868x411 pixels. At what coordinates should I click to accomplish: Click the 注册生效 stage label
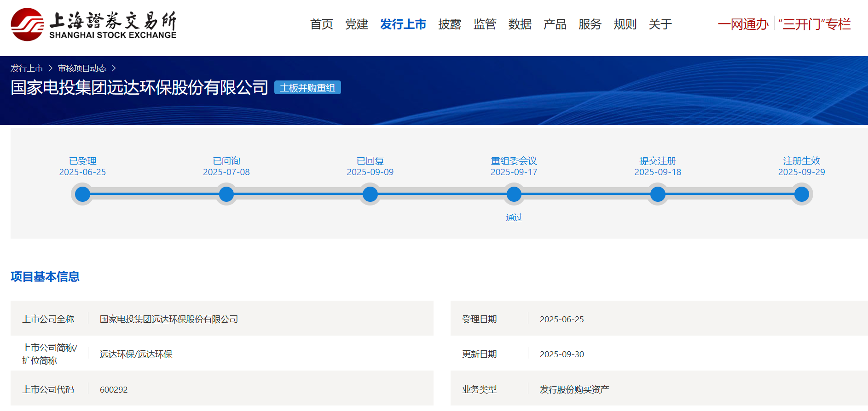click(x=802, y=161)
